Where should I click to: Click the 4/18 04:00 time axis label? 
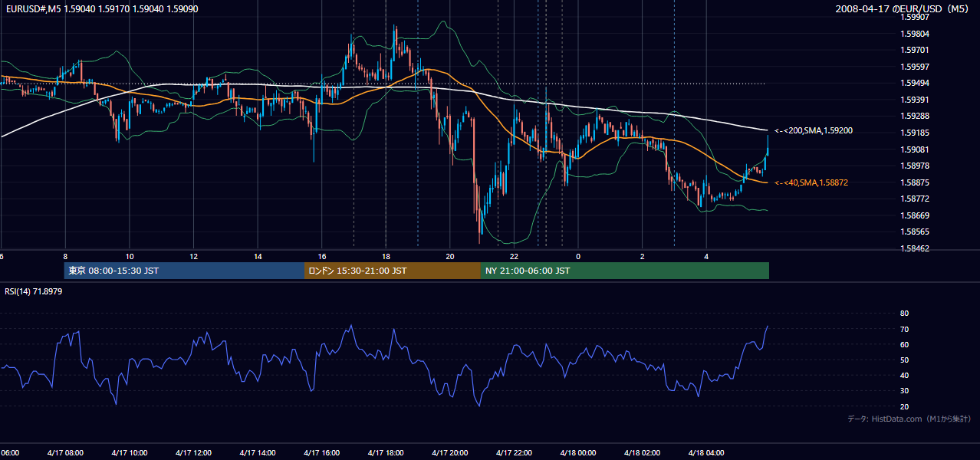point(706,452)
